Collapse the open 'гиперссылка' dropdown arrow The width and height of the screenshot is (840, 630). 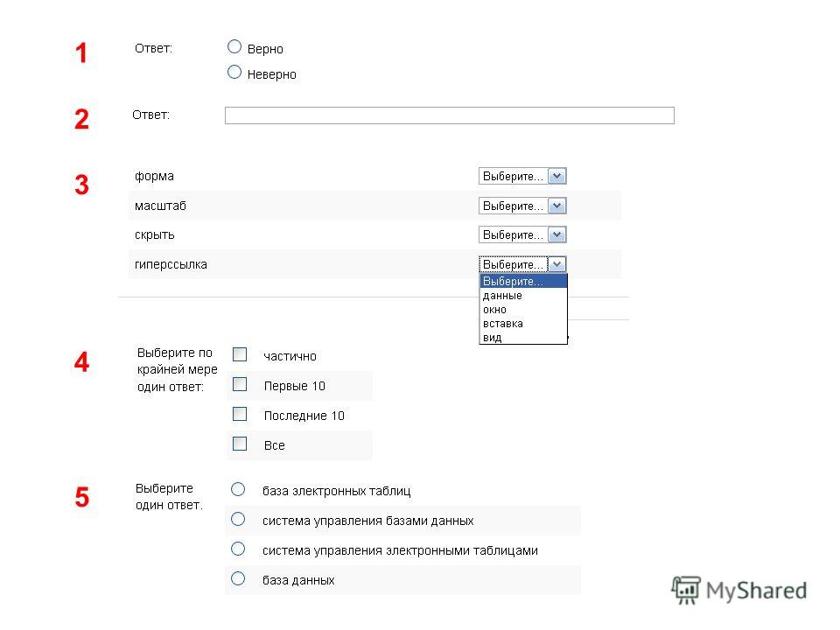(557, 264)
